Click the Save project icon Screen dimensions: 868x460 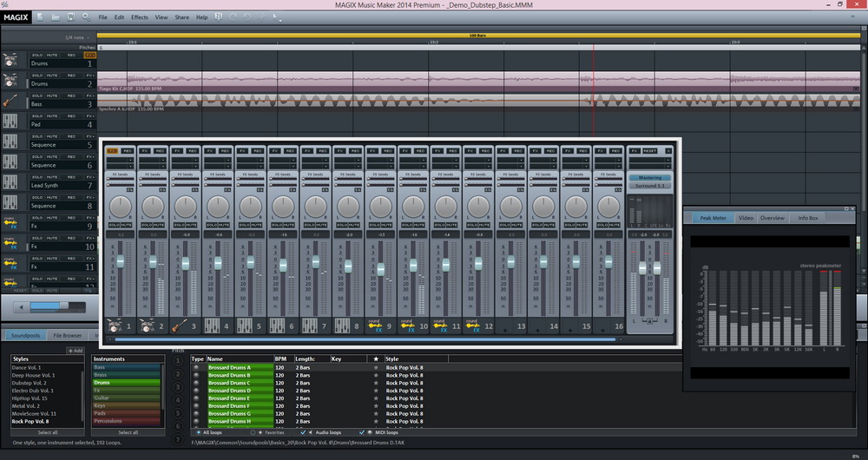[71, 17]
